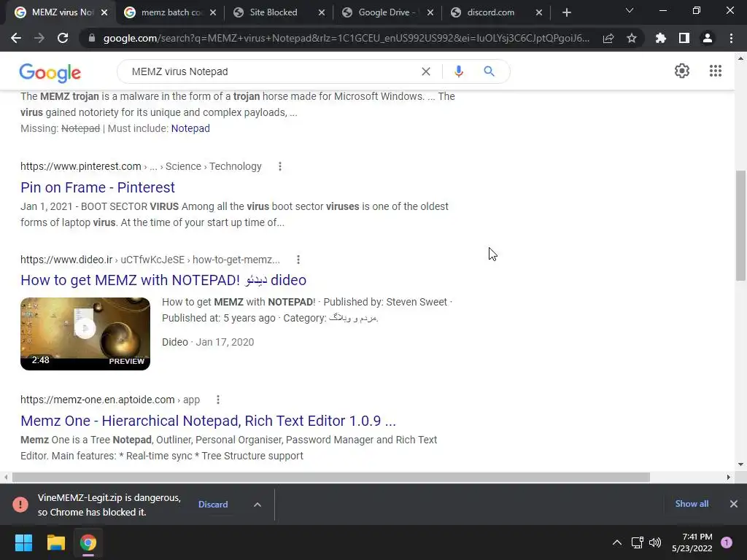
Task: Open more options for the dideo.ir result
Action: [x=298, y=260]
